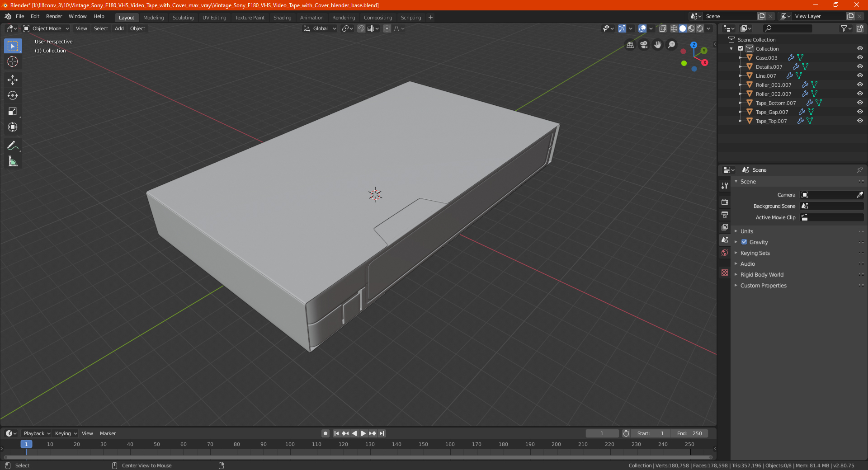Click the pan view hand icon
Screen dimensions: 868x470
pyautogui.click(x=658, y=45)
